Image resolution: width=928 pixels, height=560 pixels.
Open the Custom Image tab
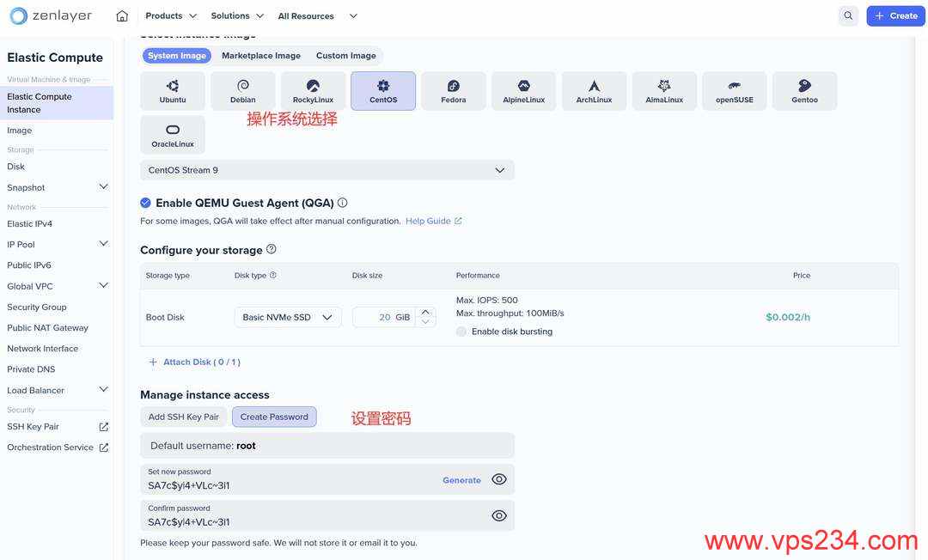[x=345, y=55]
